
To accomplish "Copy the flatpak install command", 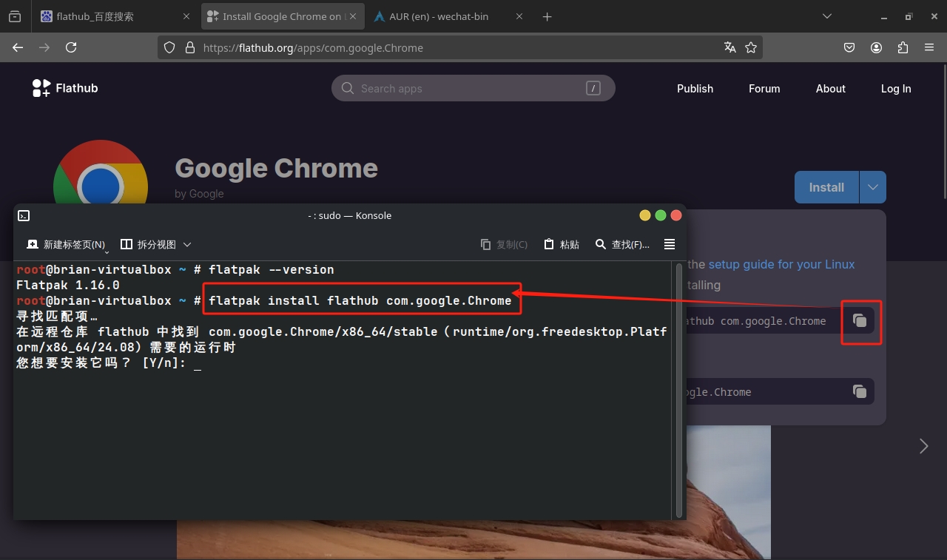I will [859, 320].
